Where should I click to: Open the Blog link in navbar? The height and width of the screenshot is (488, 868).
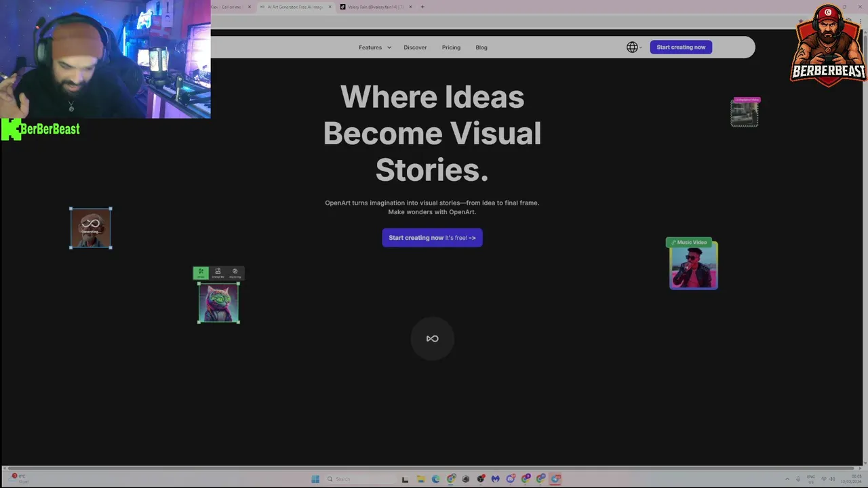(x=481, y=47)
